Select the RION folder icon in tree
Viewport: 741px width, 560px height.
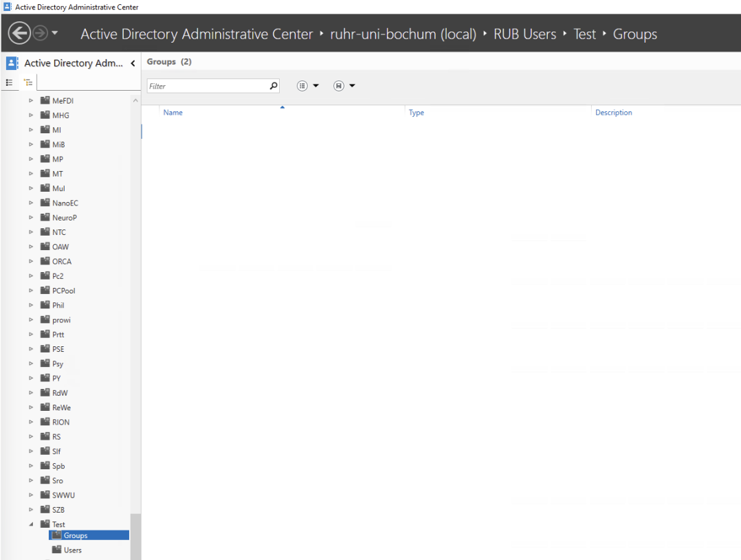[x=45, y=421]
